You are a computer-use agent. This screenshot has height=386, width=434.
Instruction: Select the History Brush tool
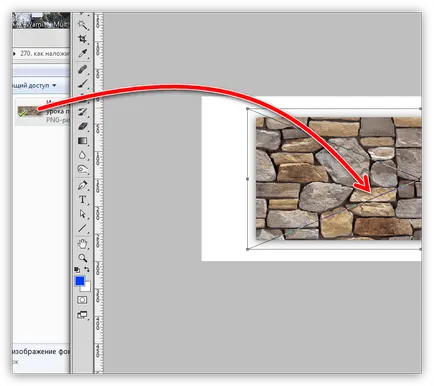82,112
